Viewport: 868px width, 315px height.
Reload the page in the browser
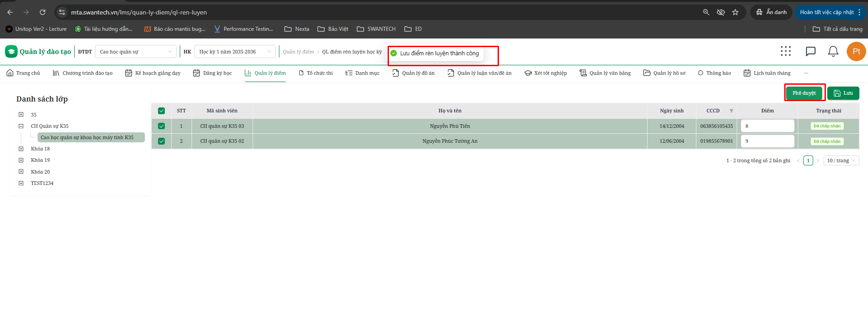click(x=43, y=12)
